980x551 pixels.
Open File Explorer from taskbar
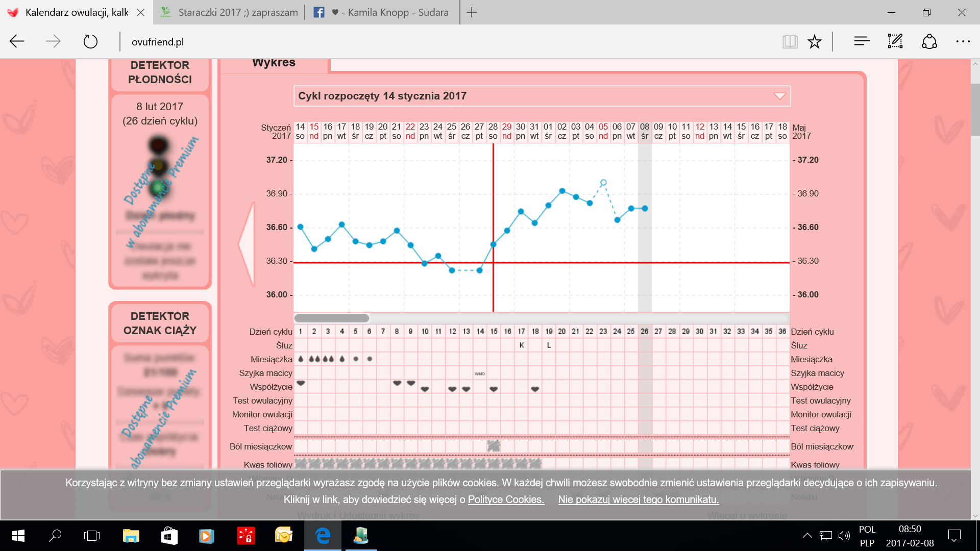pyautogui.click(x=131, y=536)
